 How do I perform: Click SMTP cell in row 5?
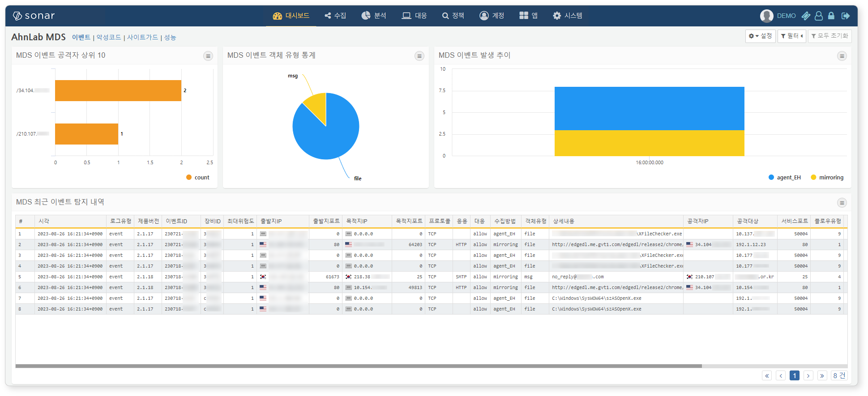(461, 277)
